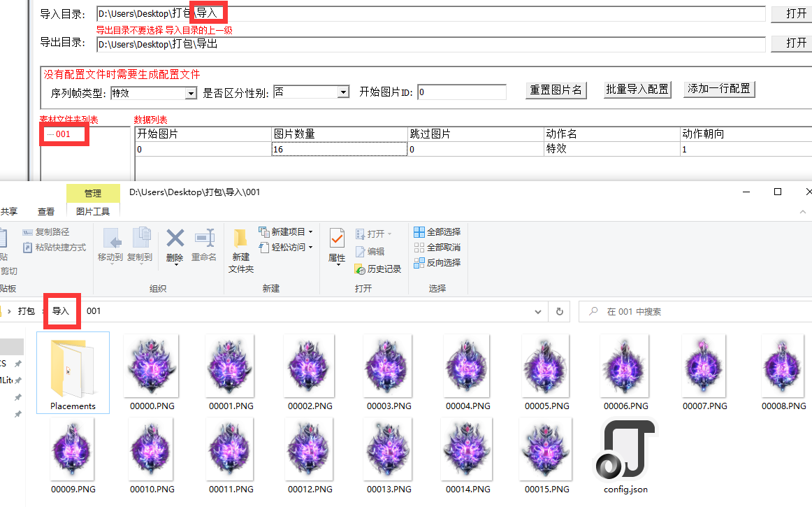Expand the Properties (属性) options arrow

point(338,265)
